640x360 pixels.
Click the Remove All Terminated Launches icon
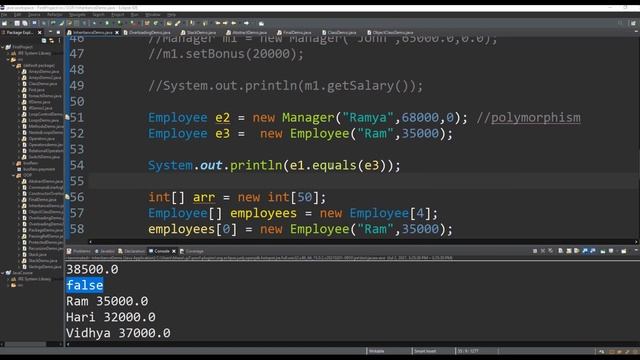point(551,251)
